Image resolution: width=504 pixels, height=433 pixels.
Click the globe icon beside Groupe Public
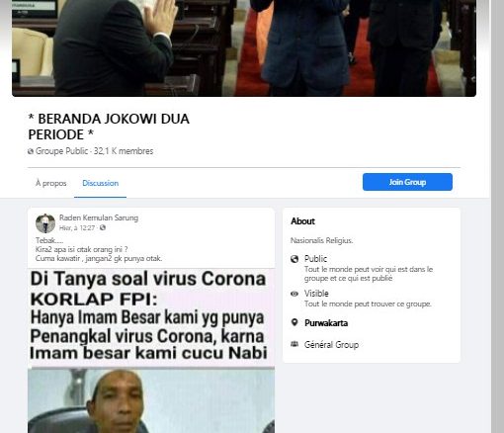[x=31, y=151]
